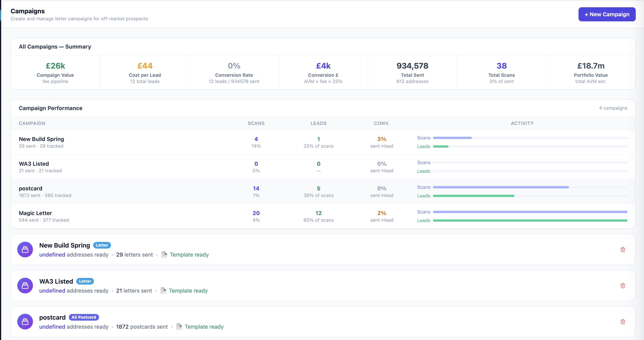
Task: Click the Campaign Performance heading
Action: point(51,108)
